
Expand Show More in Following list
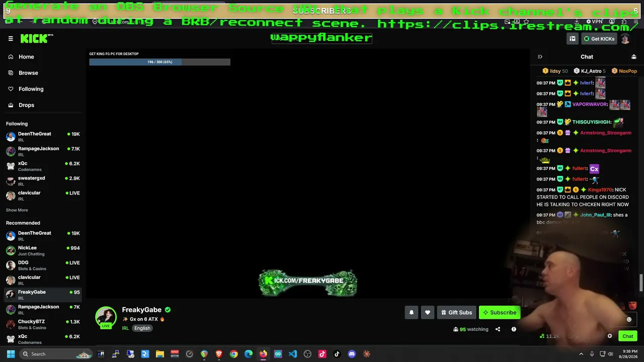coord(17,210)
